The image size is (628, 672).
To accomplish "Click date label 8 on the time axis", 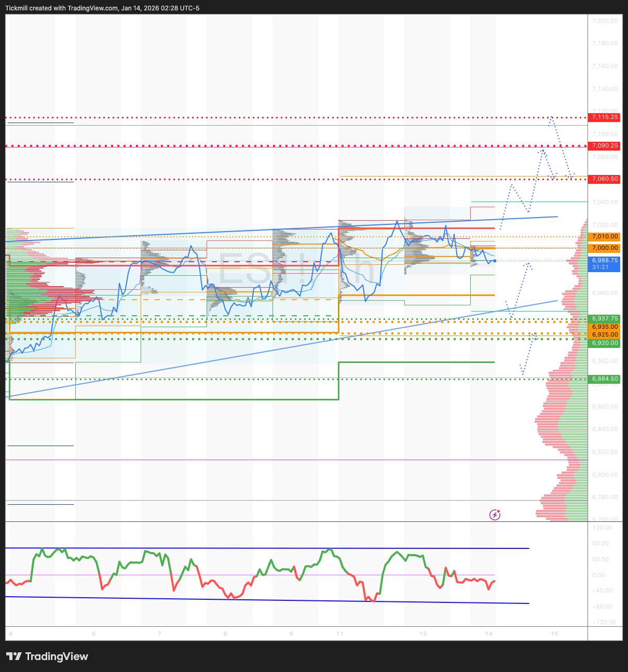I will (x=225, y=634).
